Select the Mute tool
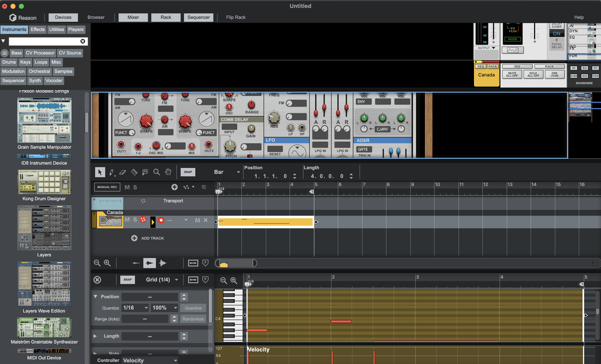 pos(145,172)
